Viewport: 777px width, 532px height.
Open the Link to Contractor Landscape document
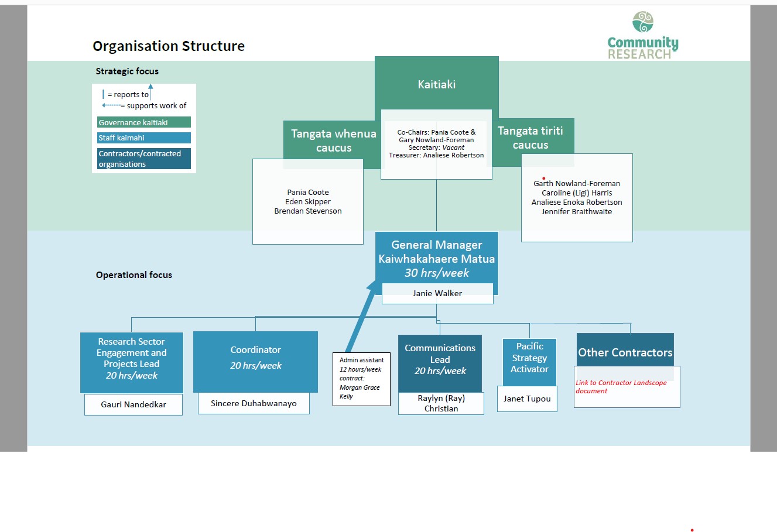621,387
